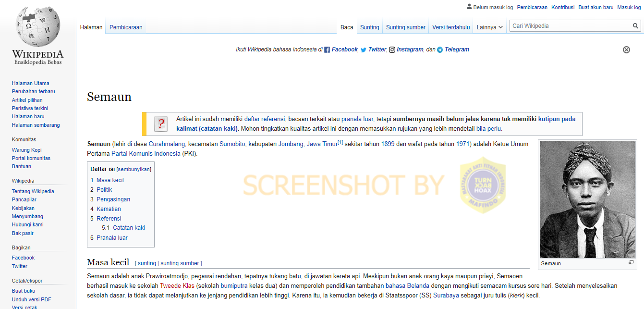Viewport: 644px width, 309px height.
Task: Open Kebijakan link in sidebar
Action: [x=23, y=208]
